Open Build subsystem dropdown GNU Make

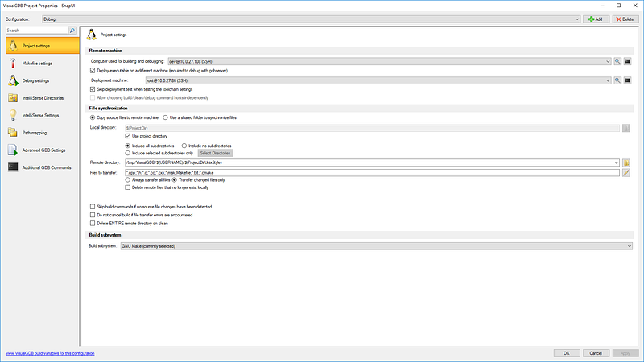click(x=376, y=246)
